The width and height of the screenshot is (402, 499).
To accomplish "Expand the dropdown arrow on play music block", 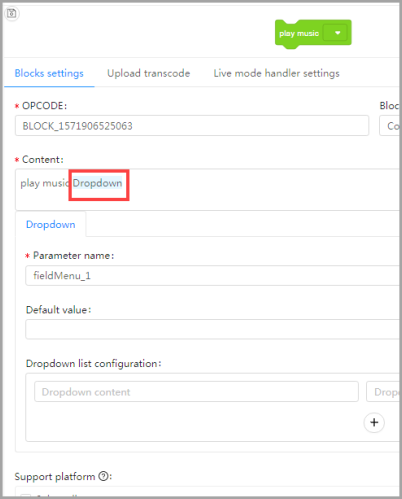I will point(337,33).
